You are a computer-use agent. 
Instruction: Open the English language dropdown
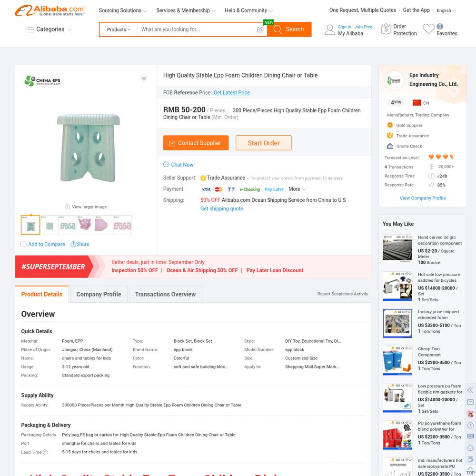point(446,10)
